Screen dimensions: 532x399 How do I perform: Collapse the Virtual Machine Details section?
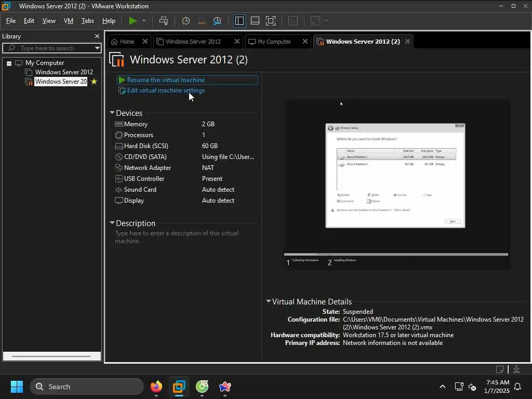269,301
